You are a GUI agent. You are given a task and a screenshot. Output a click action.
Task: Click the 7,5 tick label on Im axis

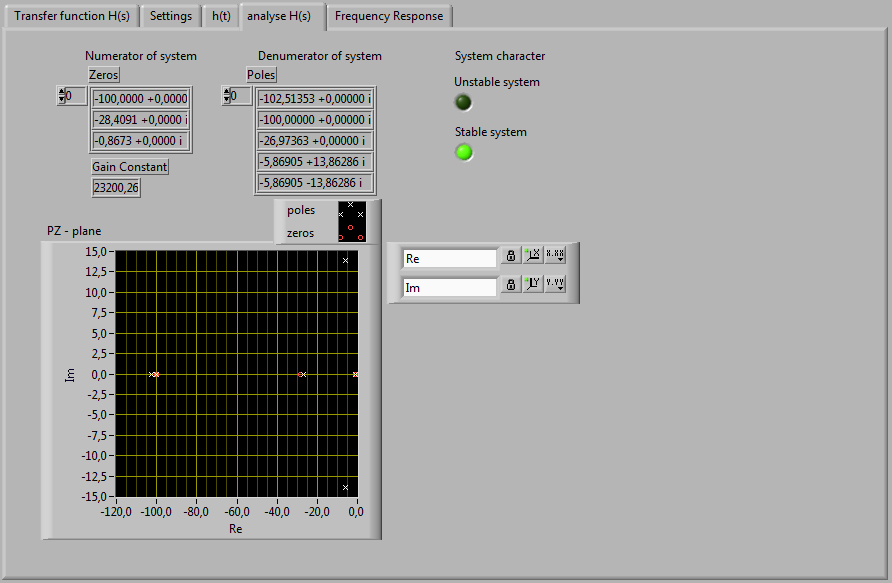pyautogui.click(x=99, y=313)
